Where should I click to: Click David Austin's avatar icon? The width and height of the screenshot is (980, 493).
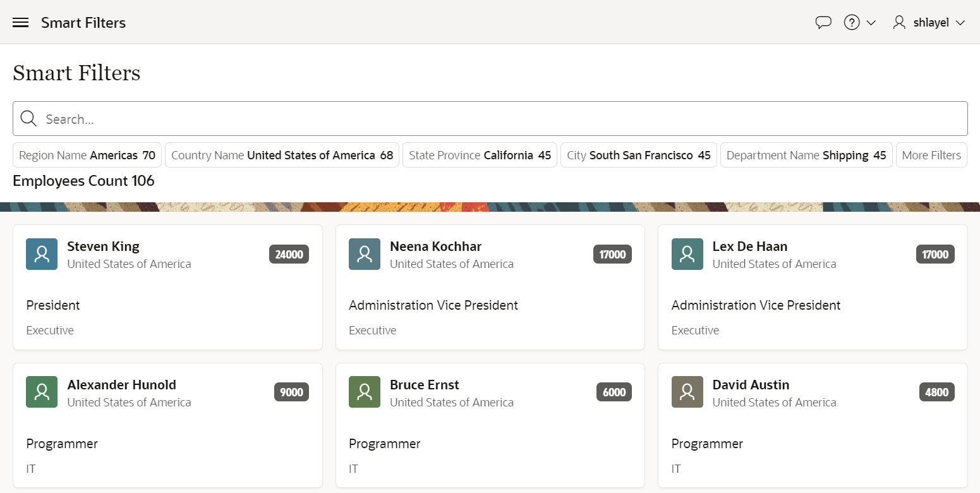click(687, 392)
